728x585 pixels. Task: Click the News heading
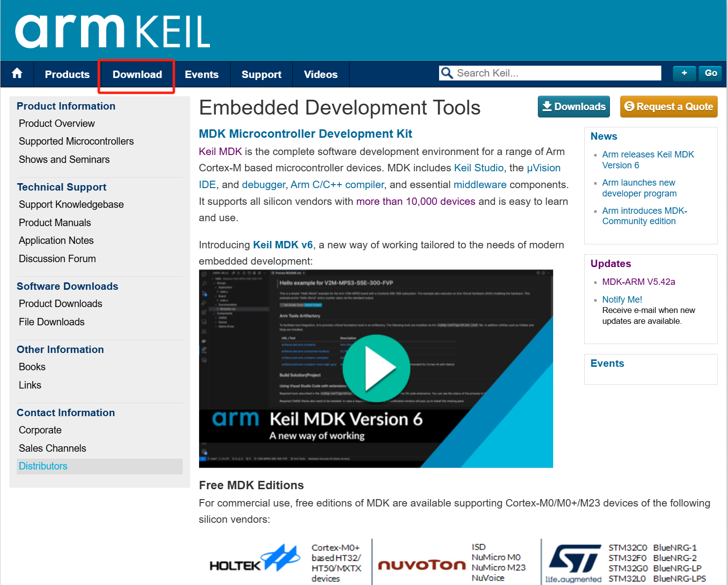(x=604, y=136)
